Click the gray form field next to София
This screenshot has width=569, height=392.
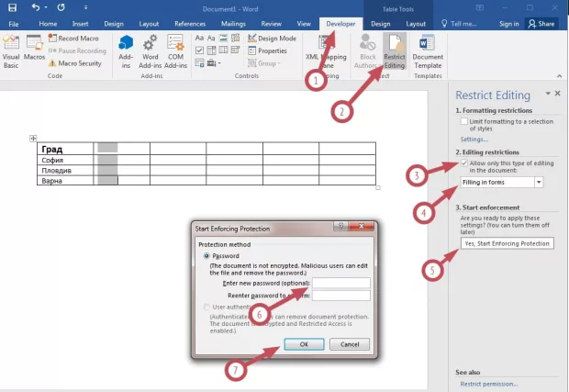tap(107, 160)
